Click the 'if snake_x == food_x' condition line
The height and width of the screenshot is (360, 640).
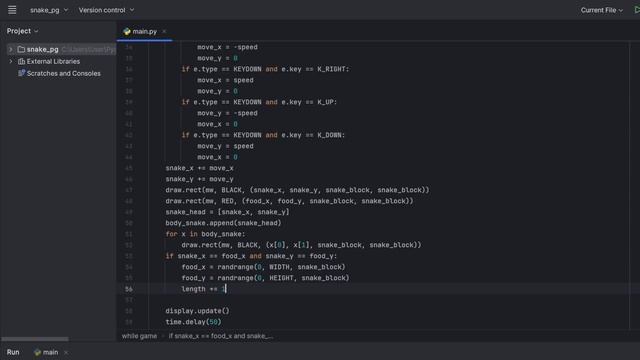tap(251, 256)
